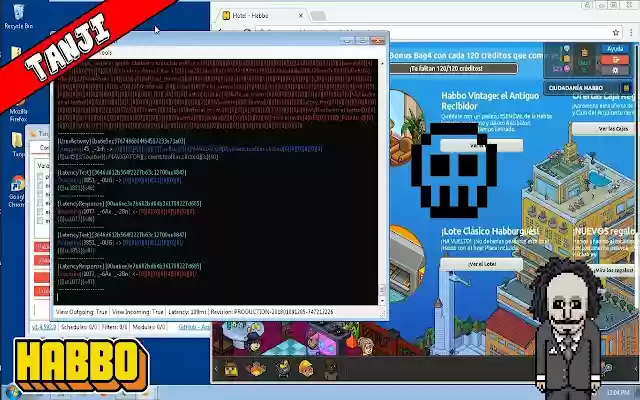Click the shopping cart catalog icon in Habbo's toolbar
640x400 pixels.
(x=282, y=369)
